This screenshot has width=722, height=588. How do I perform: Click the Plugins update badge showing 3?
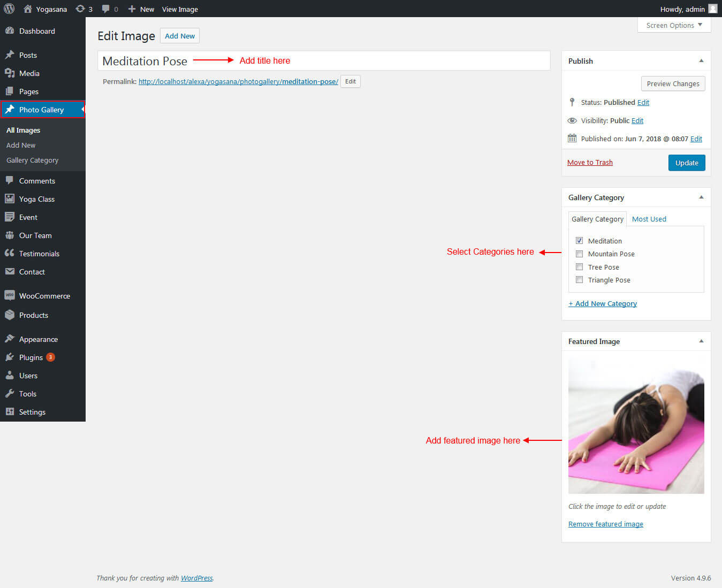[50, 357]
